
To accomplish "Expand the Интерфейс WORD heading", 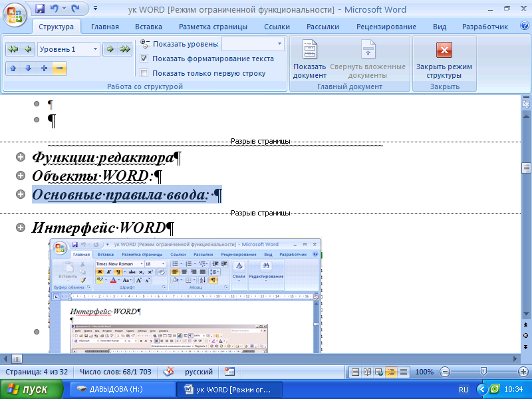I will pos(21,227).
